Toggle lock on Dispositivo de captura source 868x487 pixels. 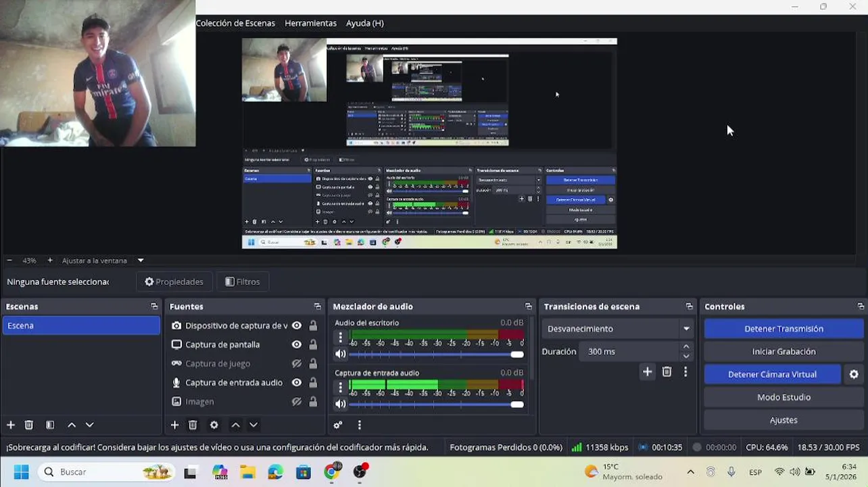click(x=313, y=325)
